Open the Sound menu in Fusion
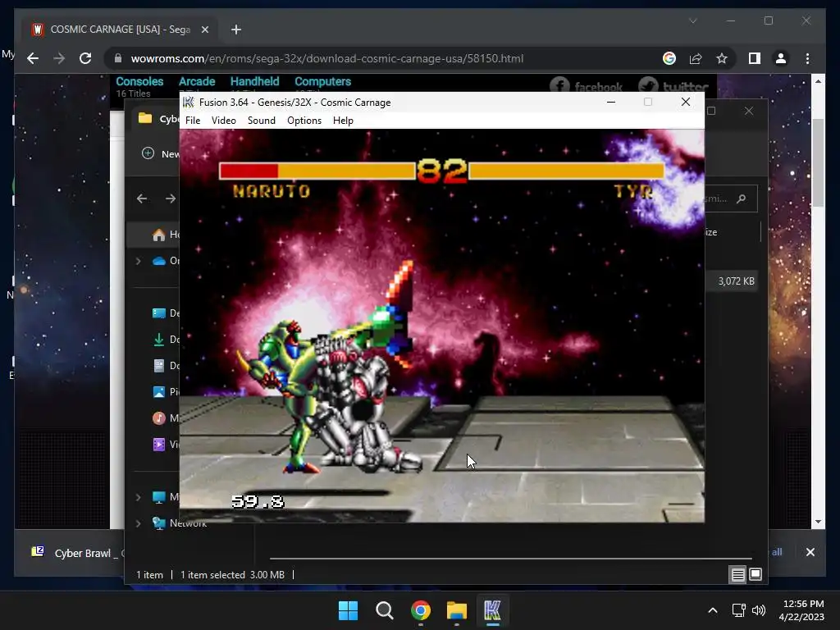Viewport: 840px width, 630px height. (262, 121)
